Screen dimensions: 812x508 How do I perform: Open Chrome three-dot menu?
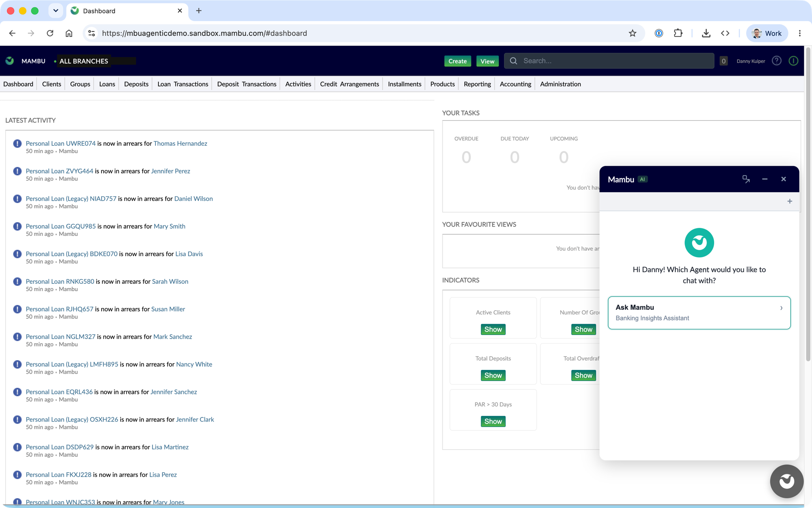click(800, 33)
